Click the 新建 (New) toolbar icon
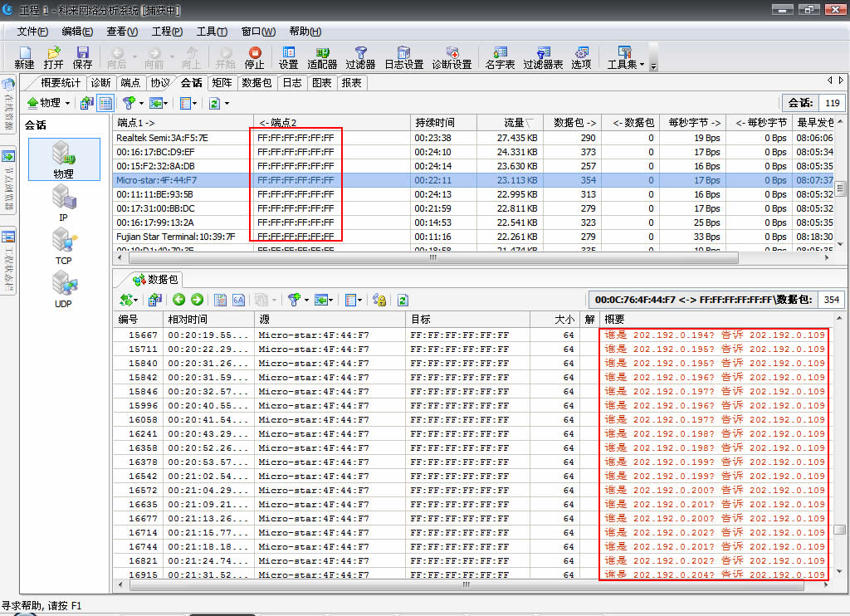This screenshot has height=616, width=850. tap(24, 57)
